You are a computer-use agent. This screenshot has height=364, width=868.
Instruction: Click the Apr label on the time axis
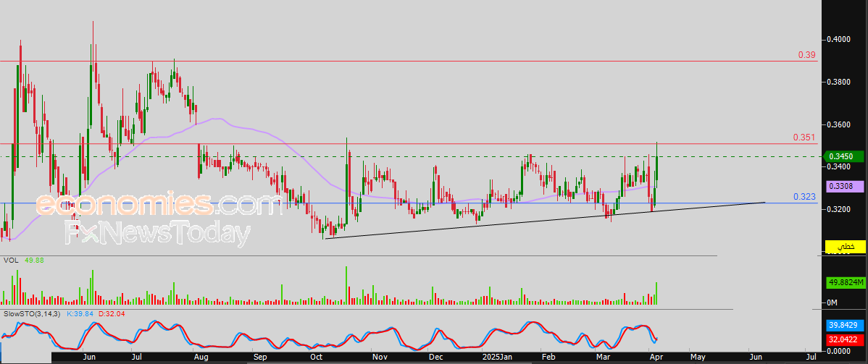coord(656,357)
